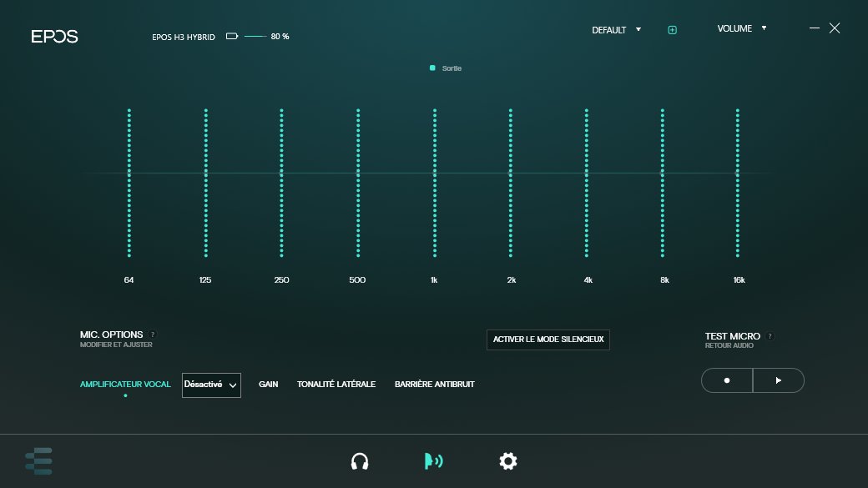Click the help icon beside MIC. OPTIONS

(x=153, y=335)
